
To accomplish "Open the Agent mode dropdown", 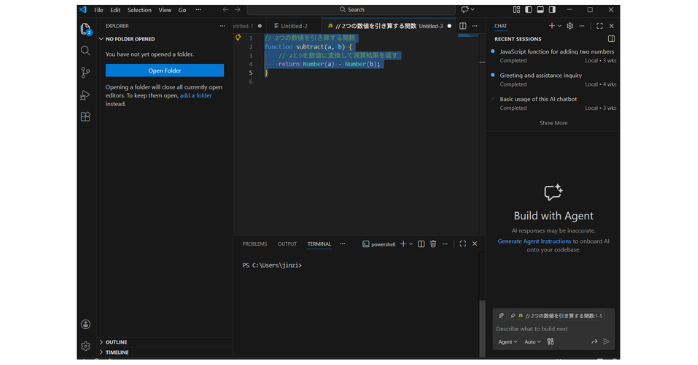I will point(507,342).
